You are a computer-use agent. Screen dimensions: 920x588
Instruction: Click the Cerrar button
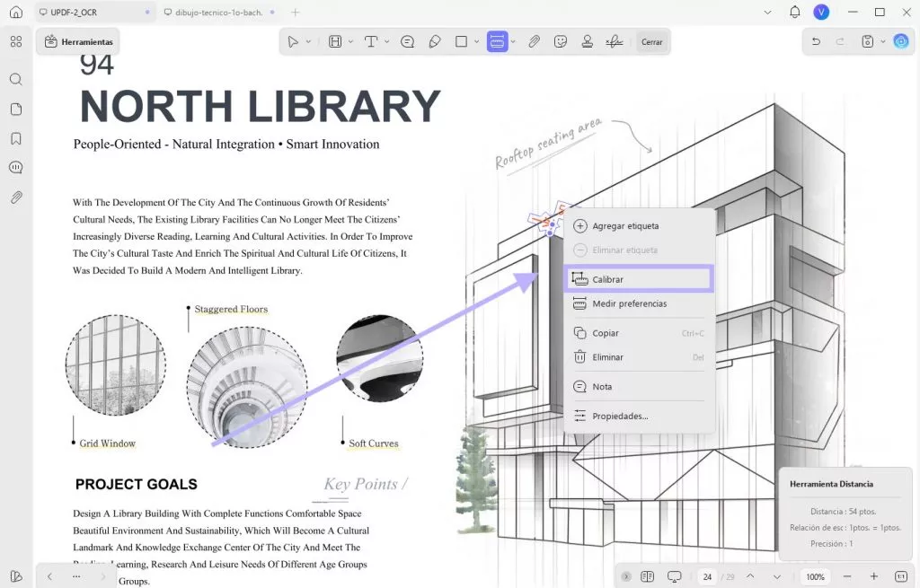[651, 41]
